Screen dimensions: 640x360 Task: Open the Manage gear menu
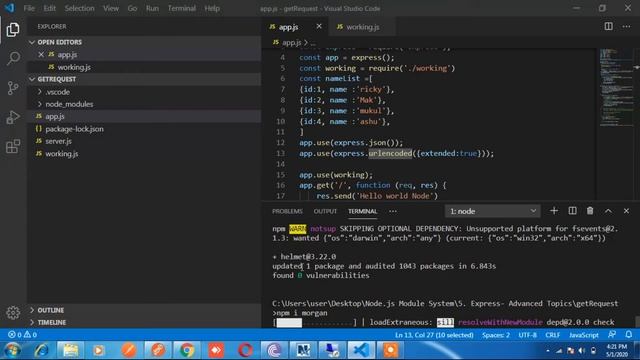click(13, 313)
